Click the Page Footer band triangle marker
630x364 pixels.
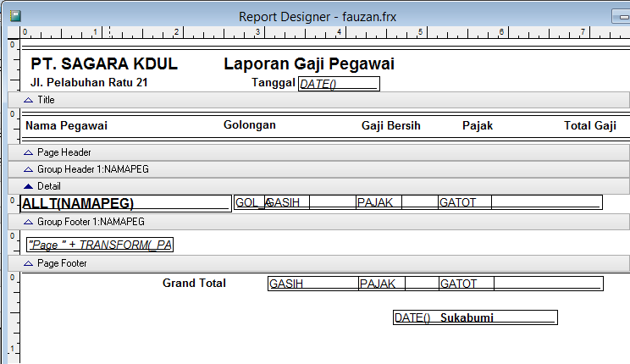pos(28,263)
